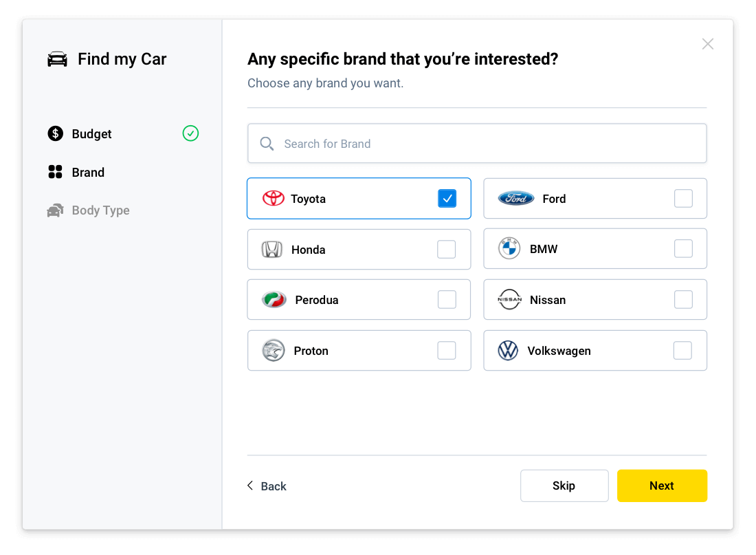756x555 pixels.
Task: Tick the Ford checkbox
Action: point(683,198)
